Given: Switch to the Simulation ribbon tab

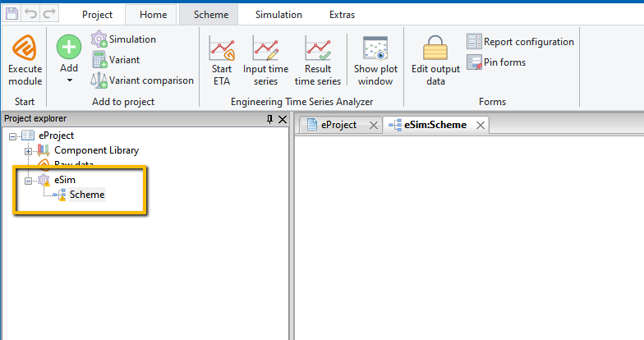Looking at the screenshot, I should [278, 15].
